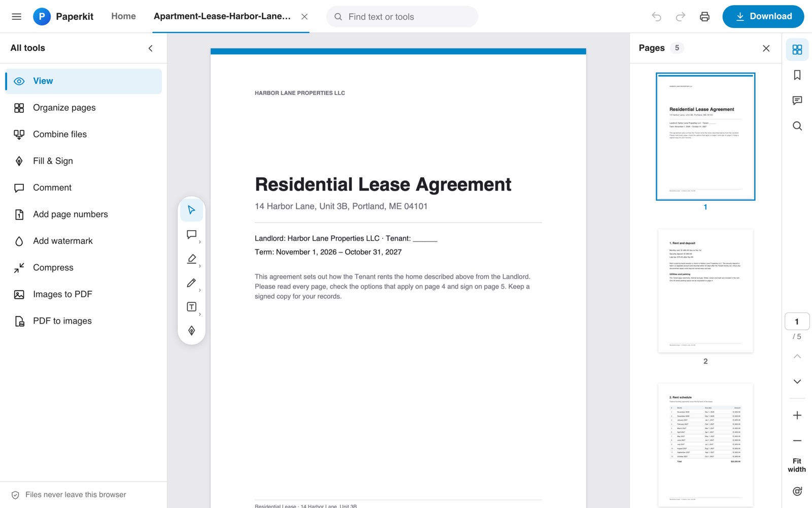
Task: Select the text box tool
Action: tap(191, 307)
